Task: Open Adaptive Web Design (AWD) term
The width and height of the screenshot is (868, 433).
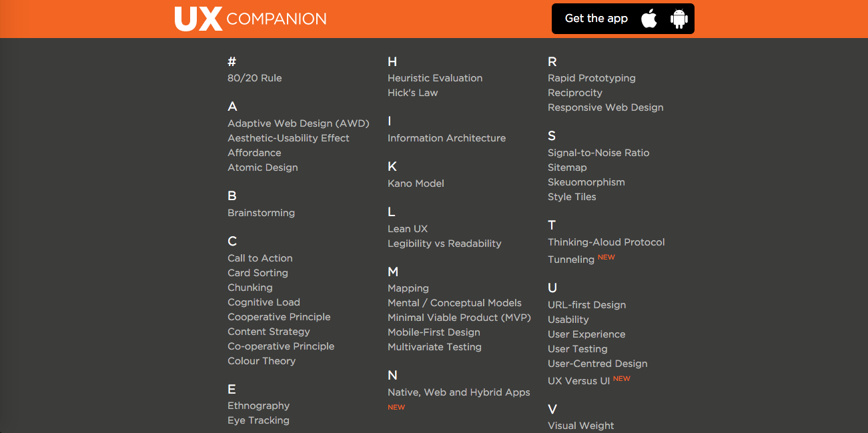Action: coord(298,123)
